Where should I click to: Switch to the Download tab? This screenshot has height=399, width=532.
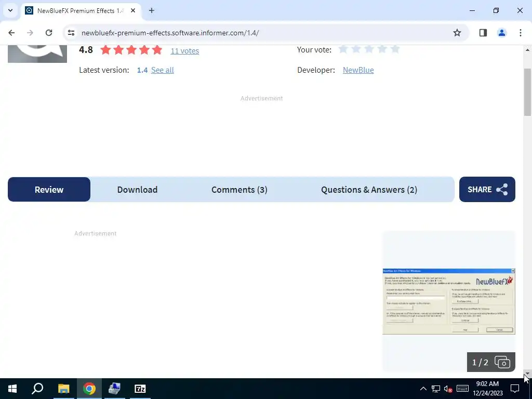pos(137,189)
